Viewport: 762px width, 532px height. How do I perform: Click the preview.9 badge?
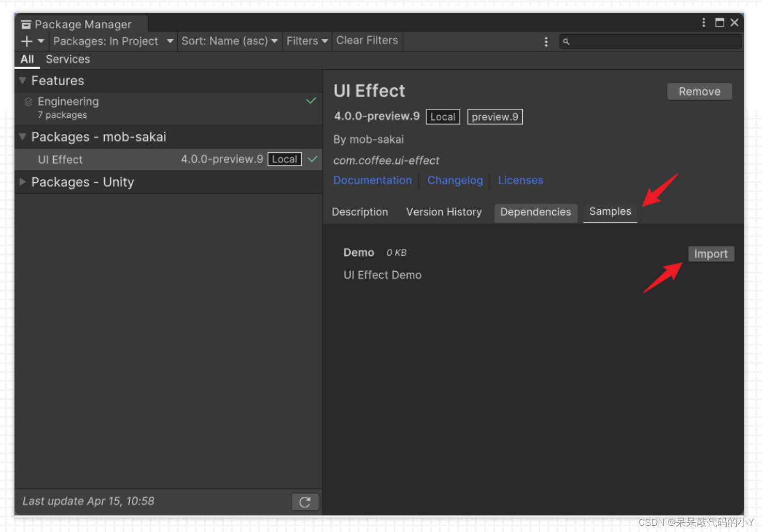495,117
